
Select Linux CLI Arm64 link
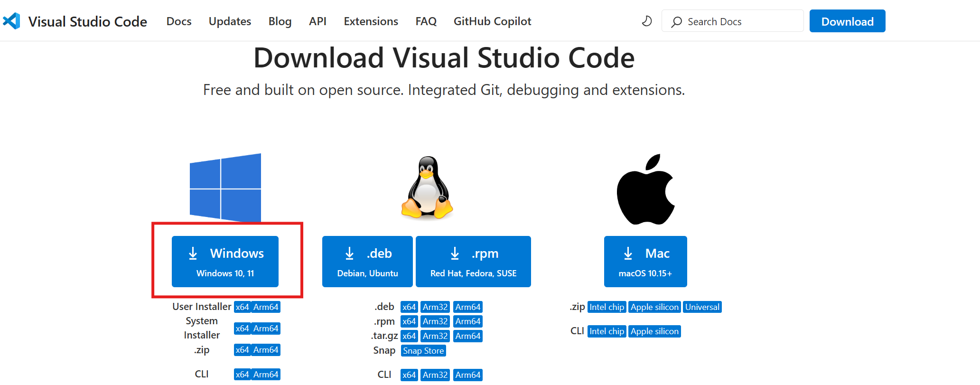pos(468,375)
